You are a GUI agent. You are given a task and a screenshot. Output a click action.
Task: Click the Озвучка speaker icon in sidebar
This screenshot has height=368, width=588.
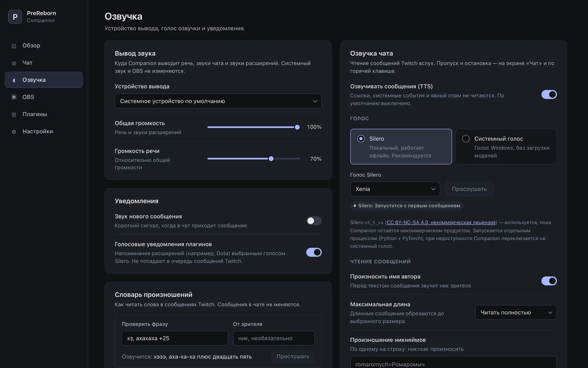14,80
